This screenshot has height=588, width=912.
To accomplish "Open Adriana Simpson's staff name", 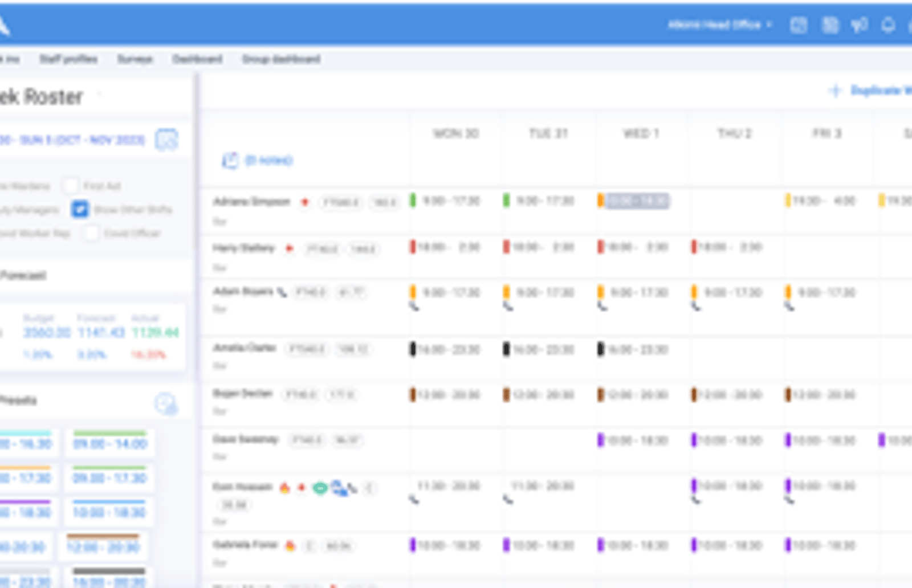I will click(x=251, y=202).
